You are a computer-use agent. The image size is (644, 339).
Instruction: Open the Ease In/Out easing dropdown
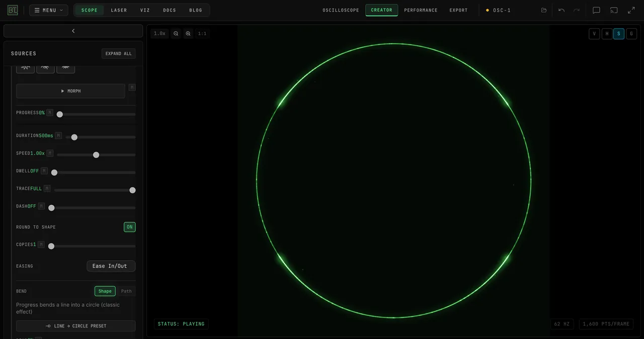[x=111, y=266]
